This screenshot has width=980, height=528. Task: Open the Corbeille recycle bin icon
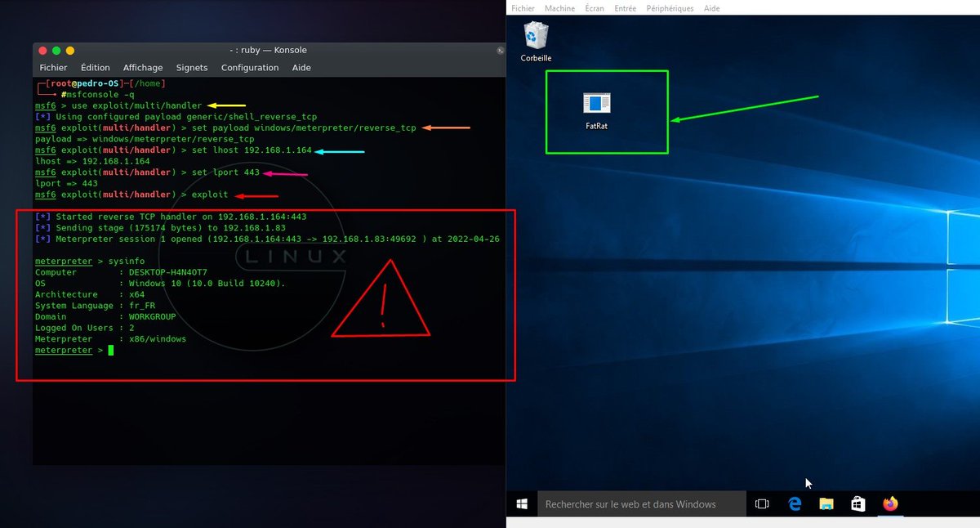tap(536, 41)
